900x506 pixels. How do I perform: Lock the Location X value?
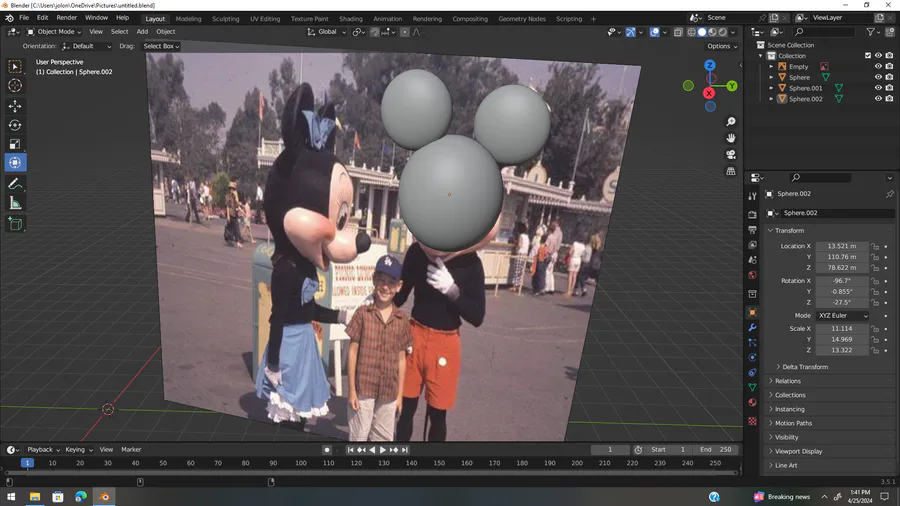[875, 246]
